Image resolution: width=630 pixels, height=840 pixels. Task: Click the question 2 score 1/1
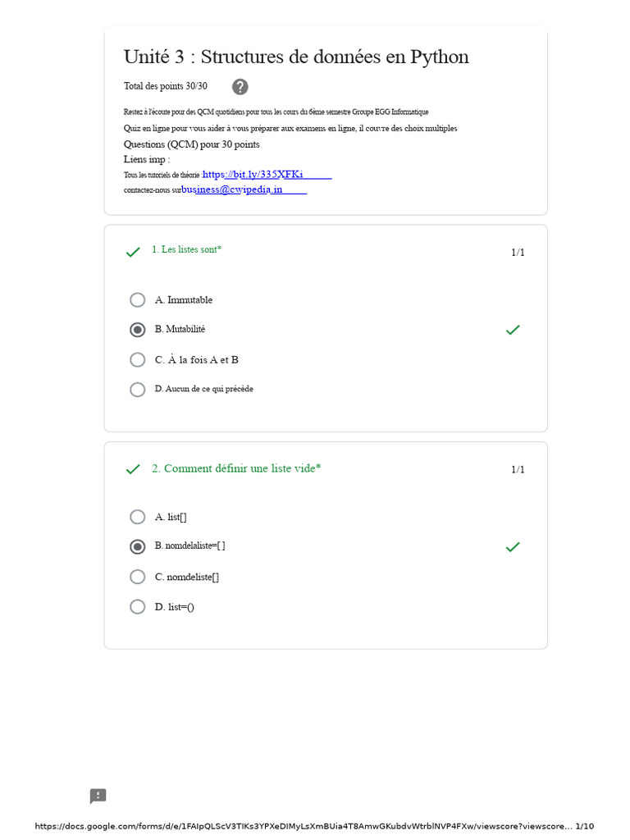[518, 469]
